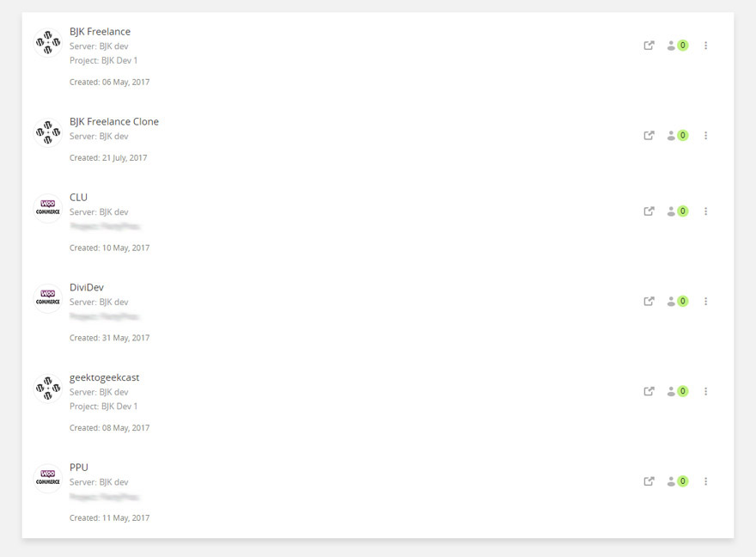Launch DiviDev external link icon

pyautogui.click(x=649, y=302)
